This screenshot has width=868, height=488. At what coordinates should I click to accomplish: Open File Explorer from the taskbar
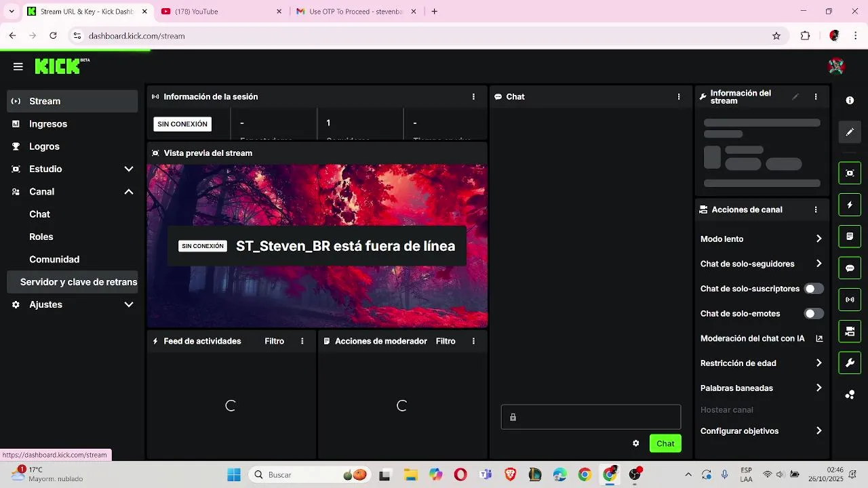tap(410, 474)
